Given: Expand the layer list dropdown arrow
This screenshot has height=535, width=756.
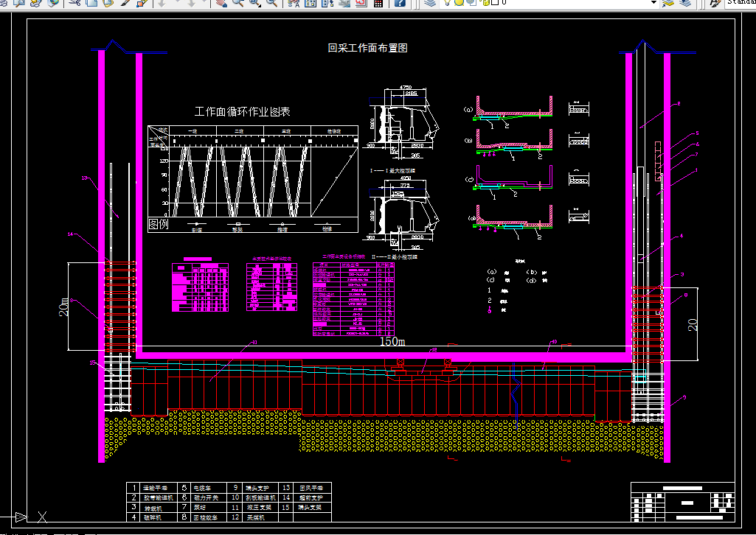Looking at the screenshot, I should point(653,2).
